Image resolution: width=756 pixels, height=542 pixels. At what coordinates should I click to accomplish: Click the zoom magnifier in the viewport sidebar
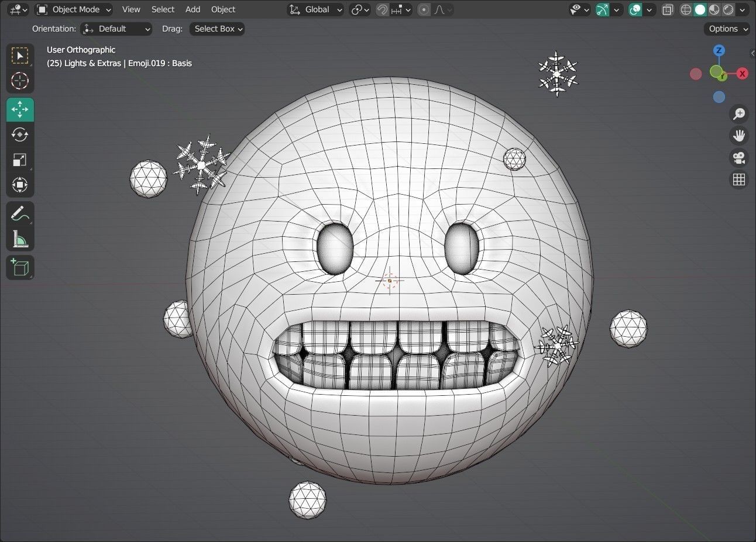(739, 114)
